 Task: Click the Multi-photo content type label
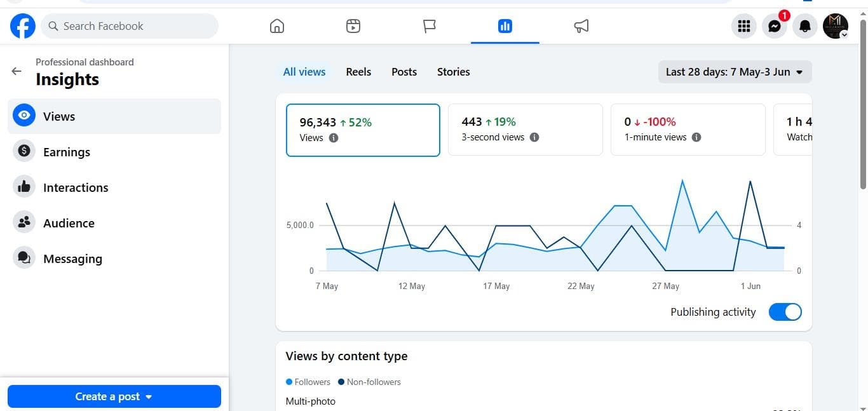pyautogui.click(x=311, y=401)
